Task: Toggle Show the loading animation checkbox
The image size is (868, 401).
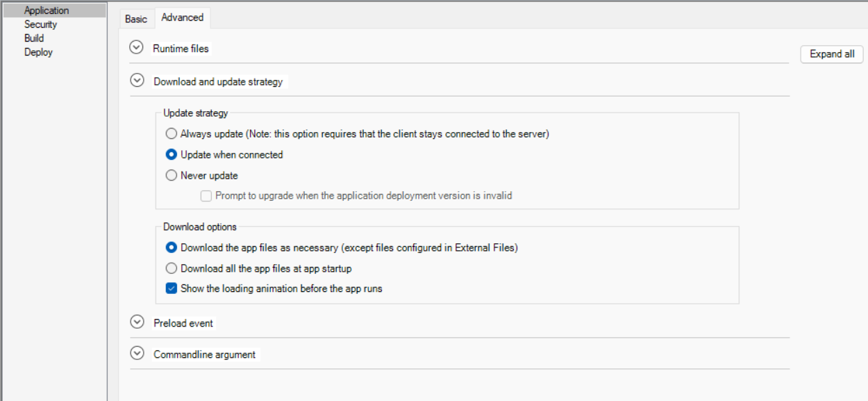Action: (x=172, y=288)
